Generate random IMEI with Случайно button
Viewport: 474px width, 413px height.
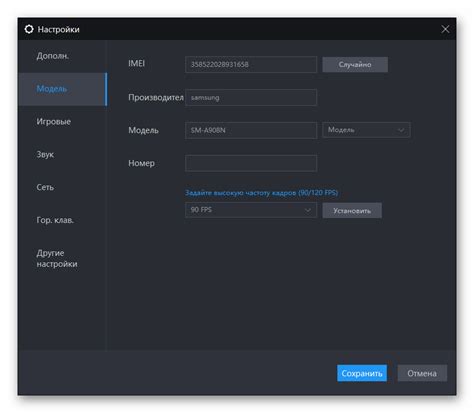pyautogui.click(x=355, y=64)
